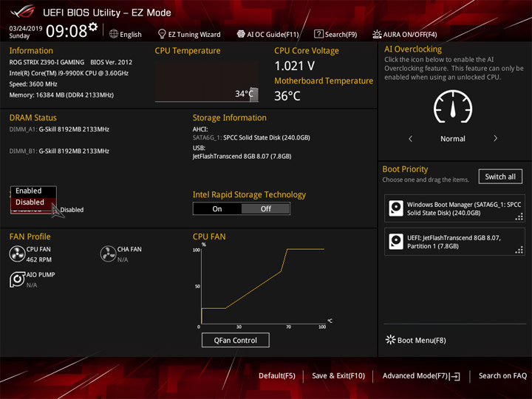Click the Windows Boot Manager disk icon
This screenshot has height=399, width=532.
396,208
